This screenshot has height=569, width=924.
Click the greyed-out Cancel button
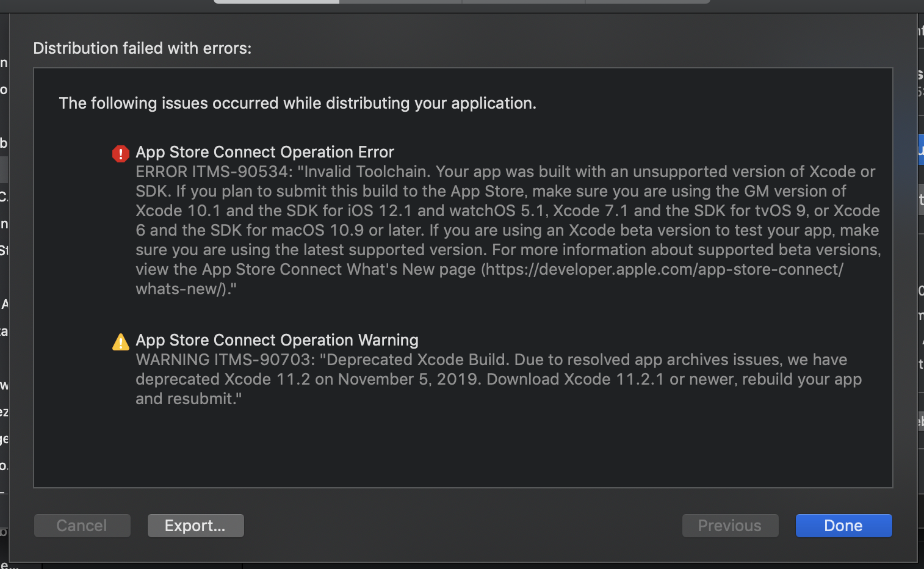(x=82, y=526)
